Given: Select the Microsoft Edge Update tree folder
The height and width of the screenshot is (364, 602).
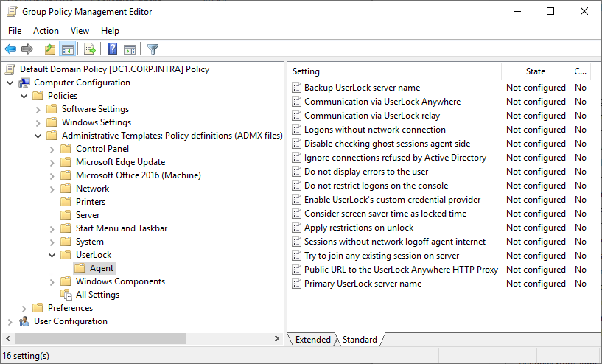Looking at the screenshot, I should coord(120,162).
